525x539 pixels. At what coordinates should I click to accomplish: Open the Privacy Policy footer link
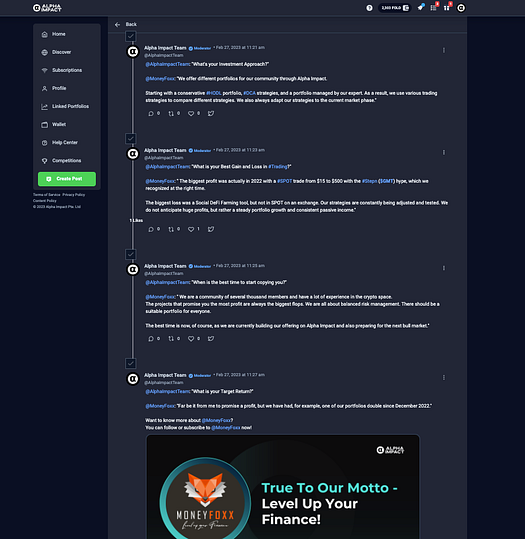coord(74,195)
